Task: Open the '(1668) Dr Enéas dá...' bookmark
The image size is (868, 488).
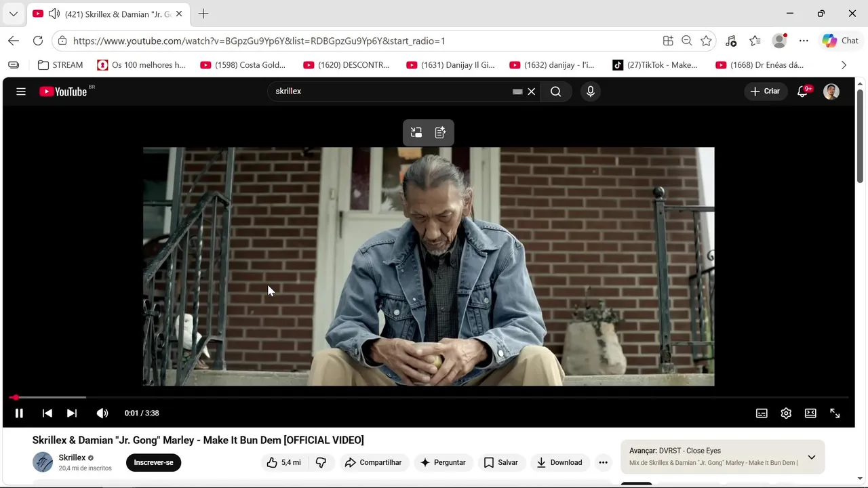Action: (x=760, y=65)
